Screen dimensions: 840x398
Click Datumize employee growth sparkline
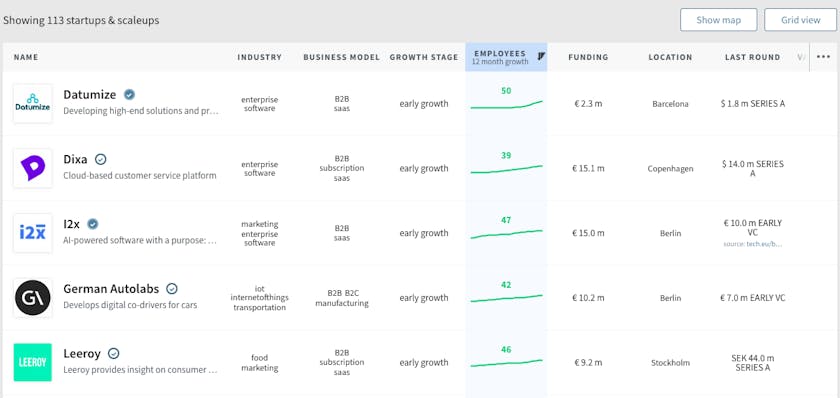506,104
